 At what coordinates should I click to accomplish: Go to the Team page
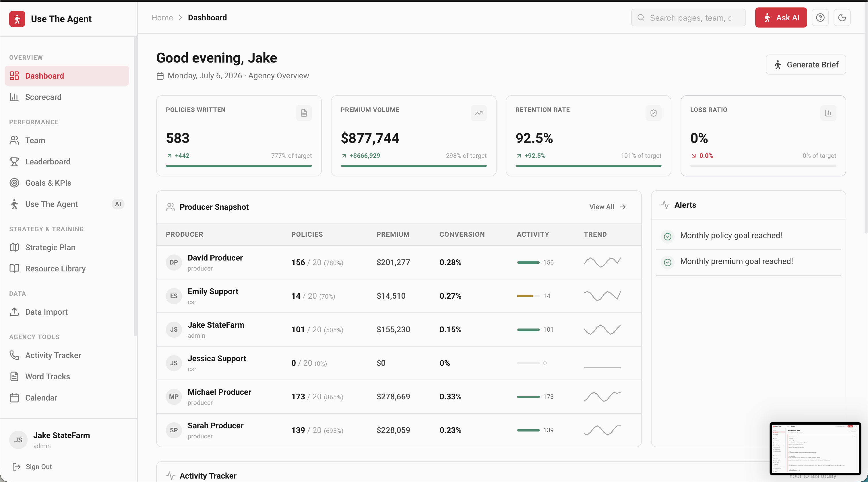coord(67,141)
